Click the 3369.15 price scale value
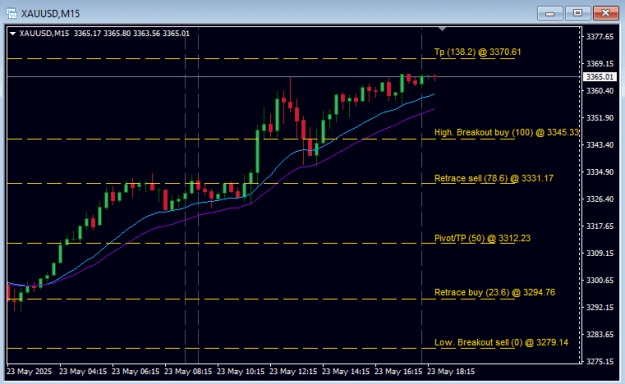 [x=599, y=64]
